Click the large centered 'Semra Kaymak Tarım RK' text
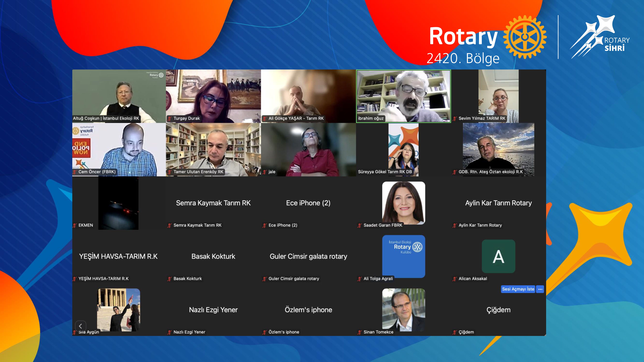 pyautogui.click(x=213, y=203)
